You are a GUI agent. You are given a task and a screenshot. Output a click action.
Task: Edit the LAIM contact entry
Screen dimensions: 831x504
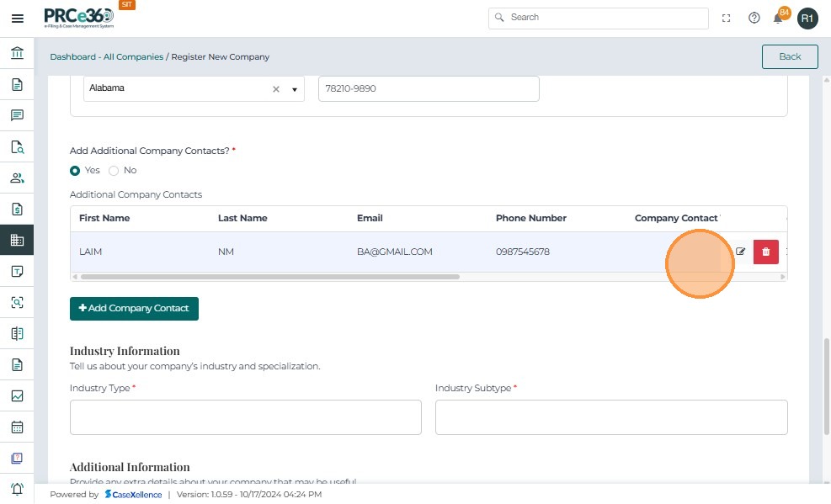click(741, 252)
